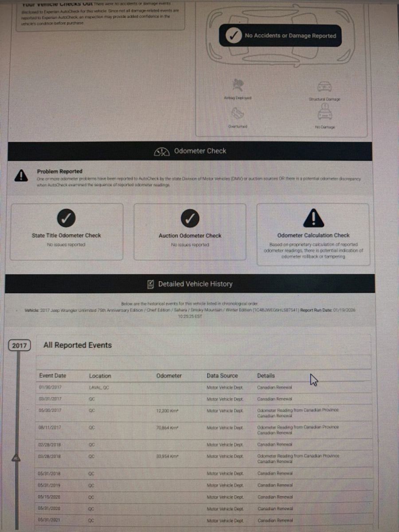Select the 70,864 Km odometer reading row
Image resolution: width=399 pixels, height=532 pixels.
coord(167,427)
